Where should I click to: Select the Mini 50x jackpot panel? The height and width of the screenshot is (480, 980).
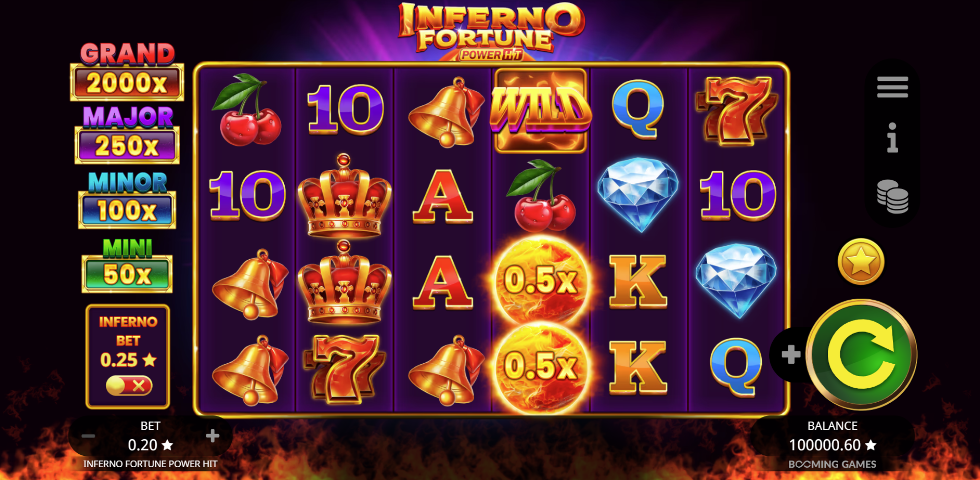[127, 266]
